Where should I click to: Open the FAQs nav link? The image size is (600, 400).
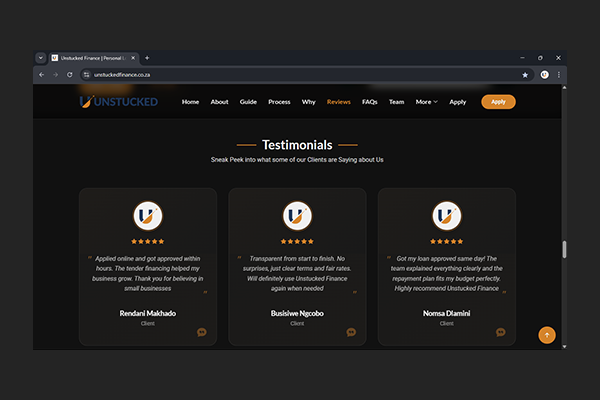click(370, 102)
